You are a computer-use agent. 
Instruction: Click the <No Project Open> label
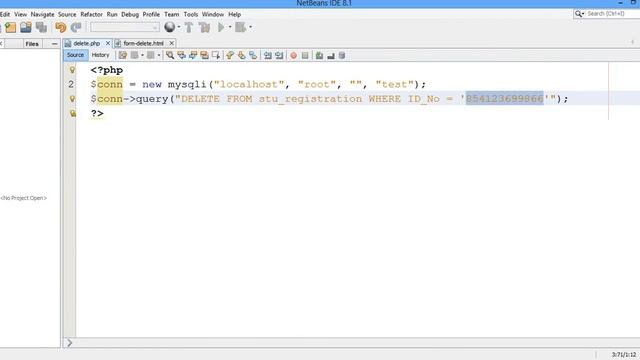tap(24, 198)
